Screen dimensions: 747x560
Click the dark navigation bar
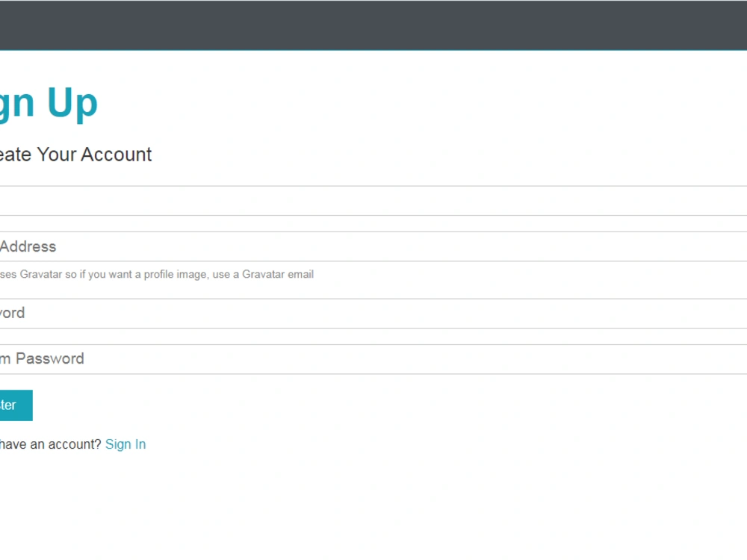pos(373,25)
